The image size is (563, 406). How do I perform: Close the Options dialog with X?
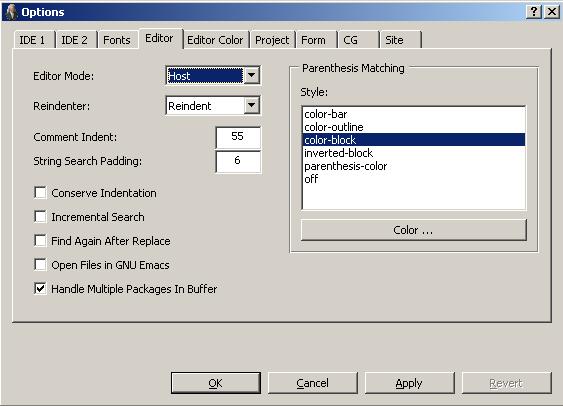tap(552, 12)
